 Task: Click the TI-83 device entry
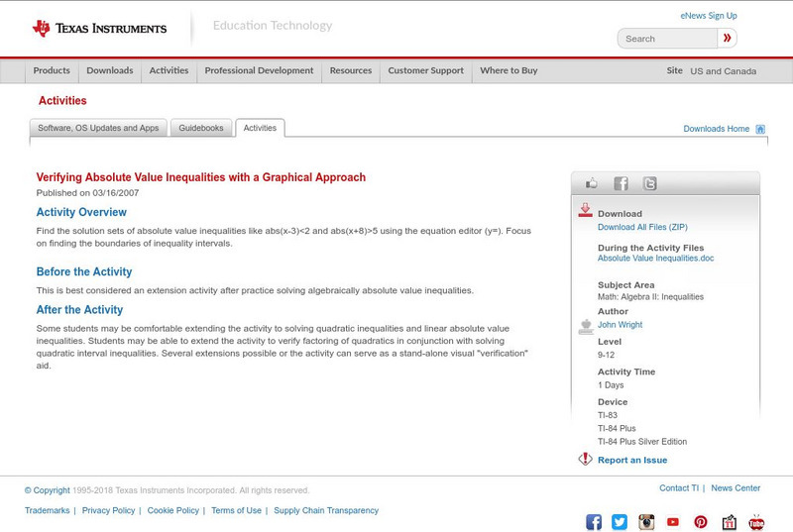(x=608, y=415)
